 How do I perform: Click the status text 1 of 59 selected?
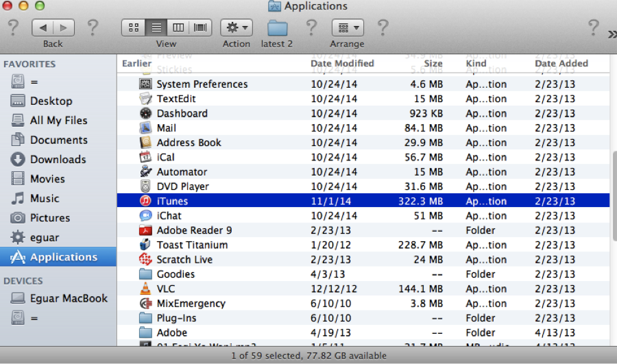pos(309,356)
